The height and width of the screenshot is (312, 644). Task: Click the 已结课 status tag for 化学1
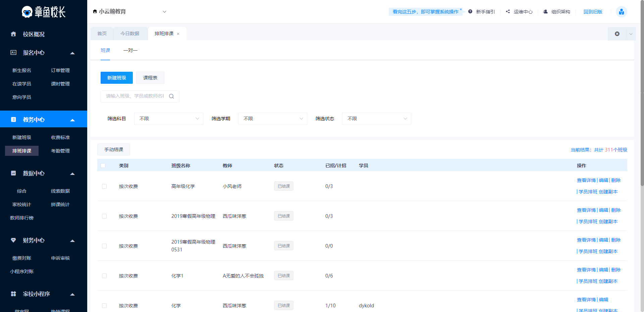tap(284, 275)
